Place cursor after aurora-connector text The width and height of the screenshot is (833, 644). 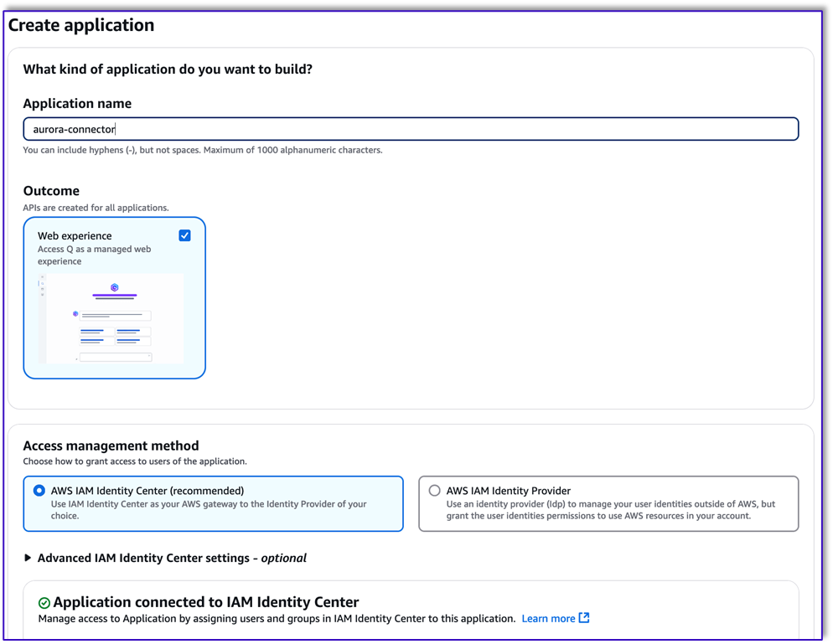(116, 129)
